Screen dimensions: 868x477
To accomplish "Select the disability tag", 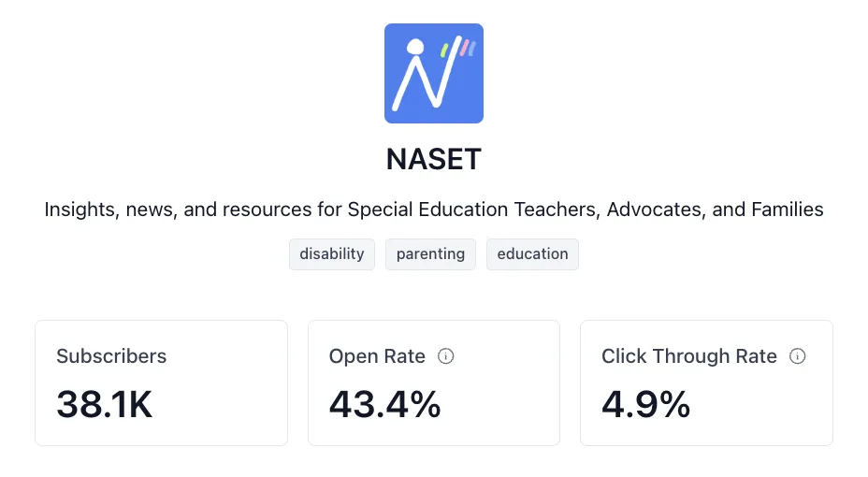I will [332, 254].
